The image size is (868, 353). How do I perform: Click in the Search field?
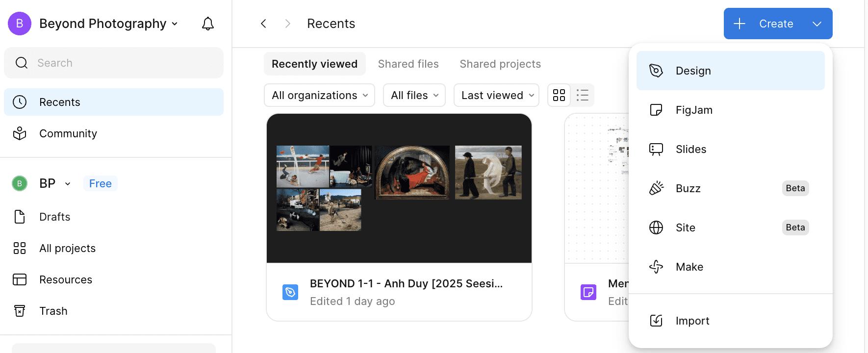(114, 63)
